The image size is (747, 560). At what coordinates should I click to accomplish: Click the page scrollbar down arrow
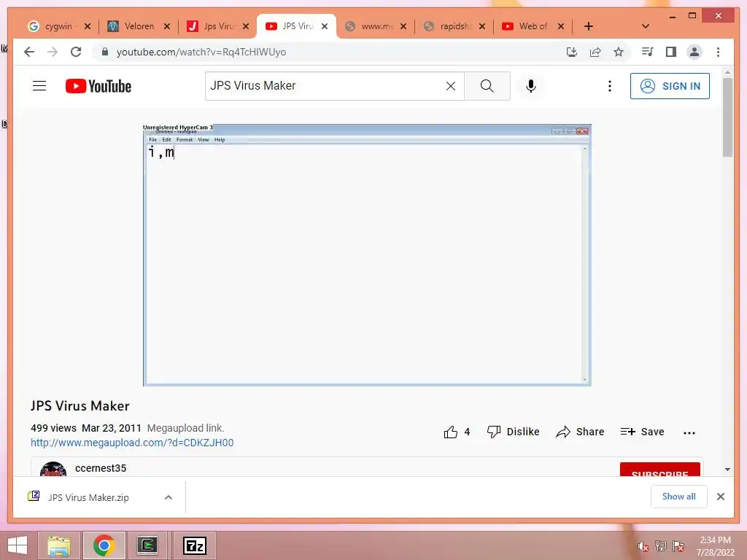pos(727,470)
